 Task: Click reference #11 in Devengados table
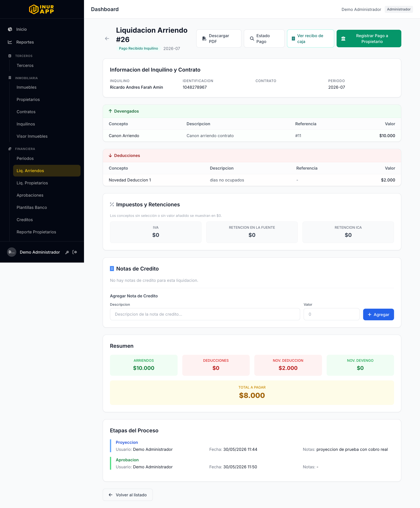click(x=298, y=136)
